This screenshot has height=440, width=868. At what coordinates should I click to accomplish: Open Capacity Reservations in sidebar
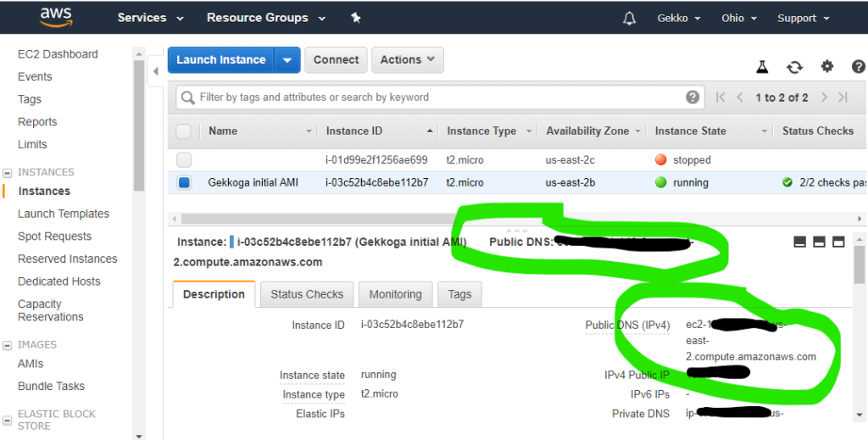[50, 310]
